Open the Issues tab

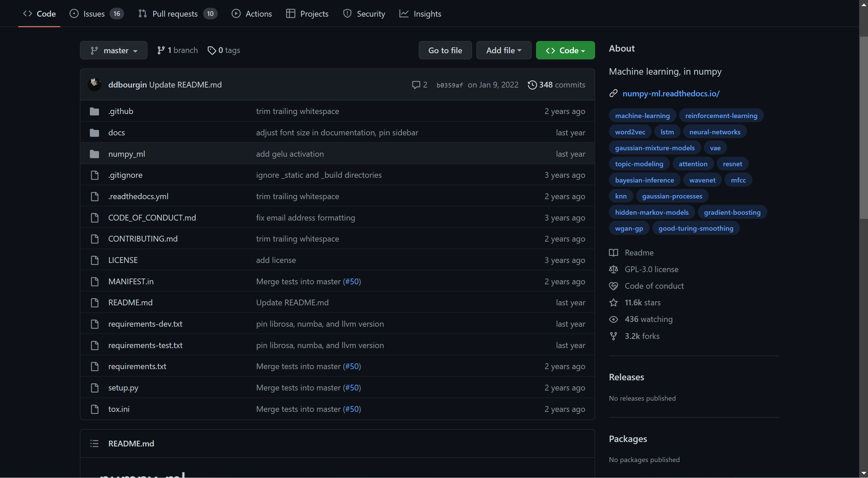click(x=97, y=14)
